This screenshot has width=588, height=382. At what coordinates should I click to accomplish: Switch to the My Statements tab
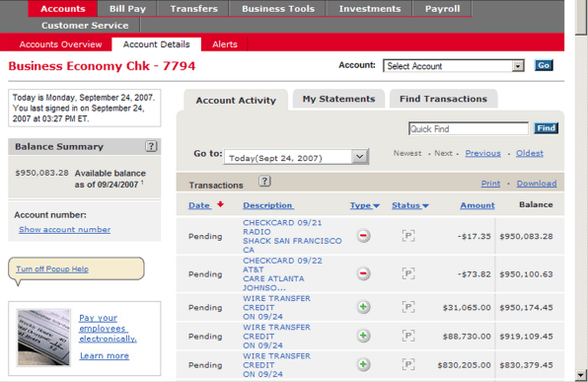338,99
